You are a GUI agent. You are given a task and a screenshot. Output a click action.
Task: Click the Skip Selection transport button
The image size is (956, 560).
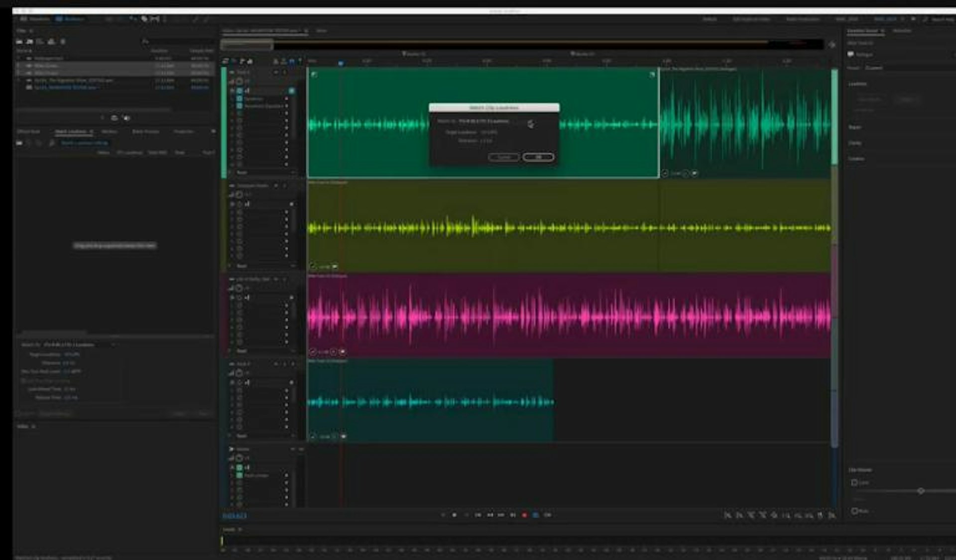(547, 515)
